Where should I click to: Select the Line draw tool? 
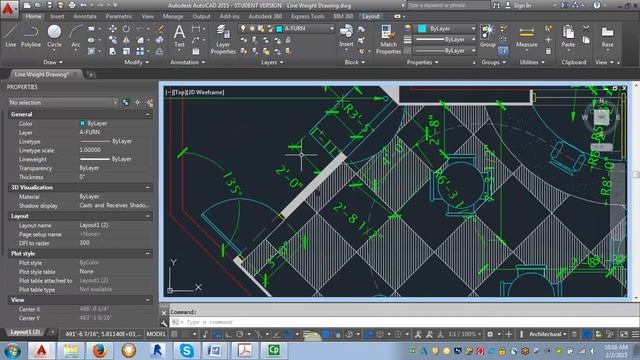pos(11,36)
